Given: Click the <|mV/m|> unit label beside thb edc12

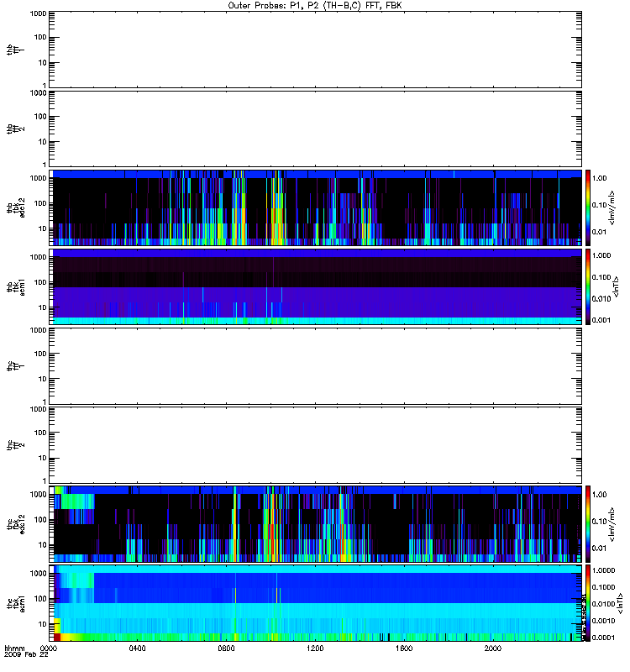Looking at the screenshot, I should click(x=612, y=207).
